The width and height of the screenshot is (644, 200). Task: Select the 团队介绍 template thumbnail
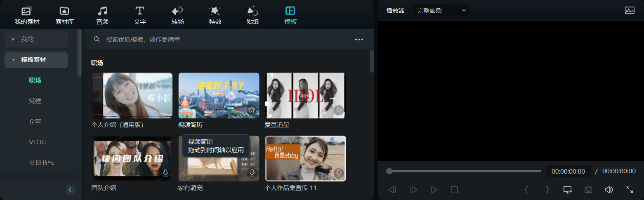tap(132, 158)
